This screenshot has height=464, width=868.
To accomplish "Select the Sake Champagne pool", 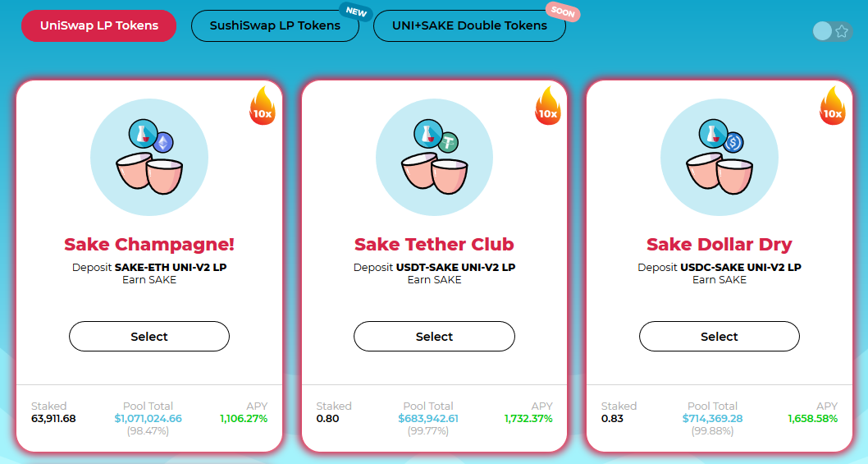I will (149, 337).
